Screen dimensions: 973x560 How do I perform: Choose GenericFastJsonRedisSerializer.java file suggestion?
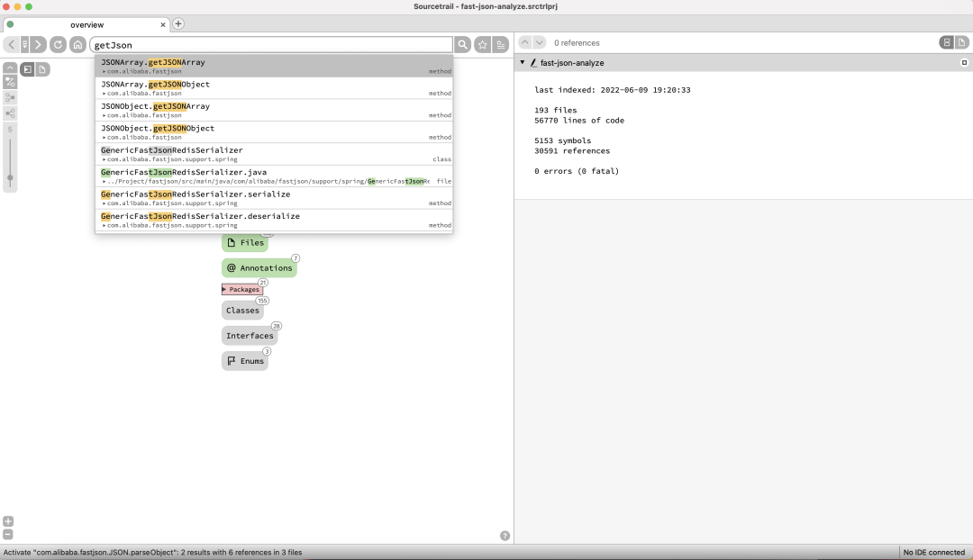click(x=274, y=176)
